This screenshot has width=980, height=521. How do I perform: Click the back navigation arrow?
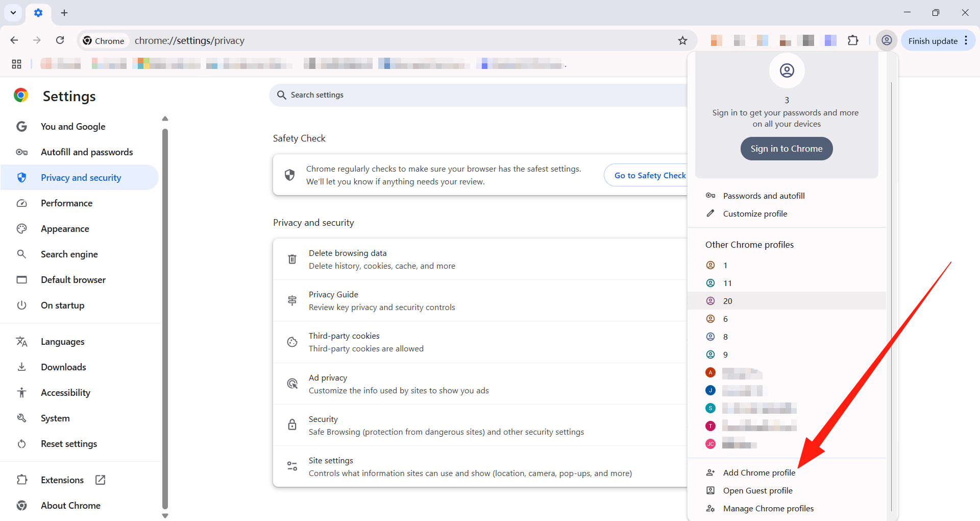click(14, 40)
